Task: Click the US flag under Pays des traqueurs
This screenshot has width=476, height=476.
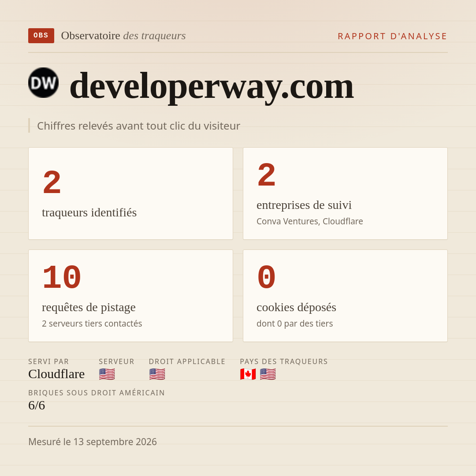Action: pos(268,374)
